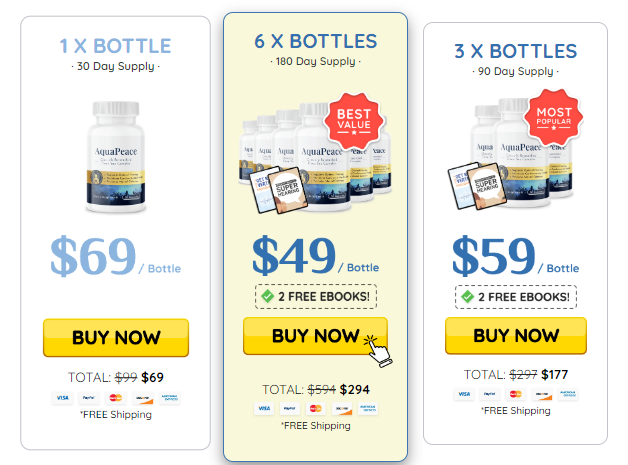The image size is (628, 465).
Task: Click American Express icon under 3 bottles total
Action: (x=568, y=394)
